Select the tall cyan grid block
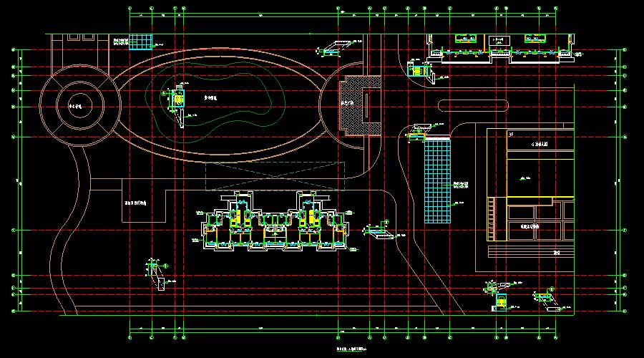The height and width of the screenshot is (358, 644). click(x=437, y=181)
